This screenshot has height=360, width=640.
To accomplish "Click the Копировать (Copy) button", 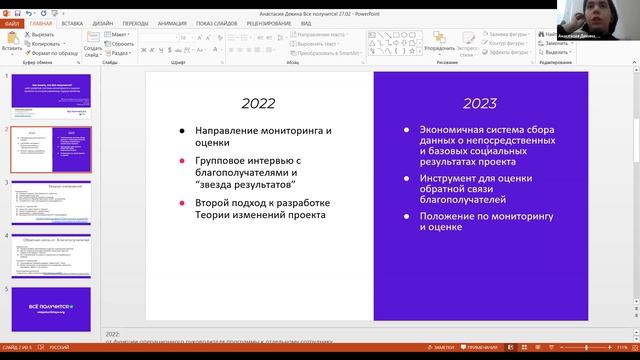I will point(42,44).
